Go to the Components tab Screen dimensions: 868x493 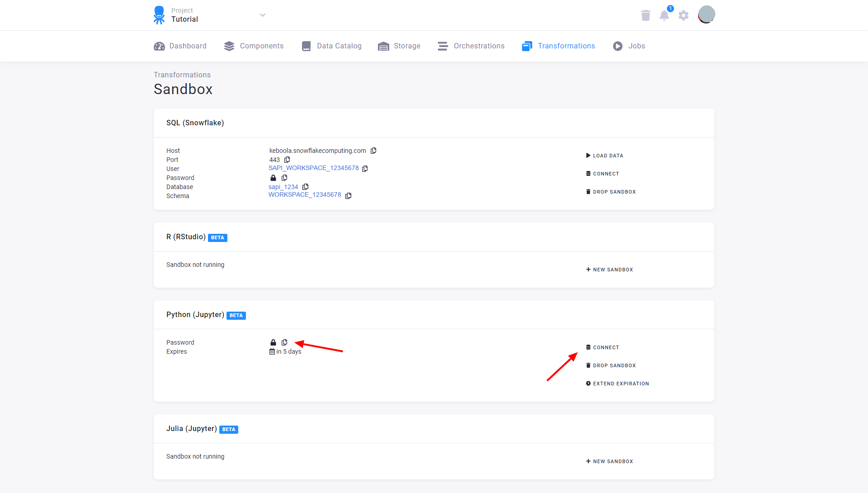click(x=254, y=46)
